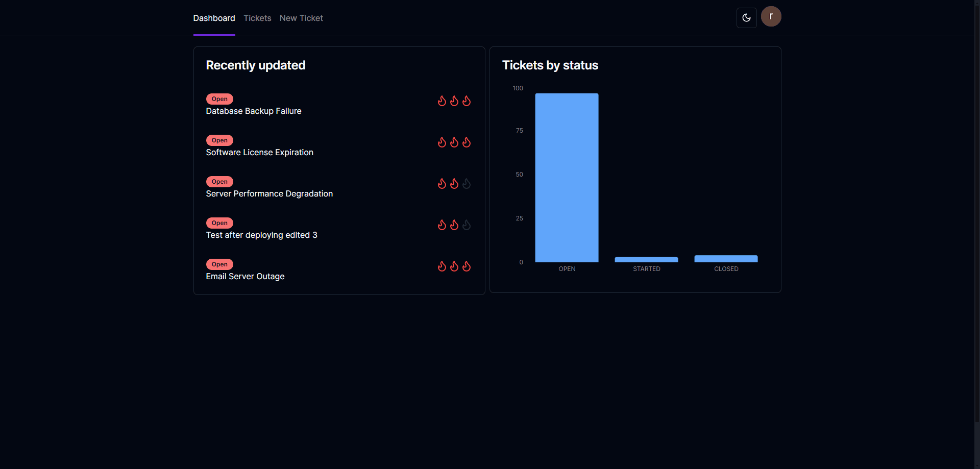Click dimmed third flame on Server Performance Degradation
The image size is (980, 469).
tap(467, 184)
